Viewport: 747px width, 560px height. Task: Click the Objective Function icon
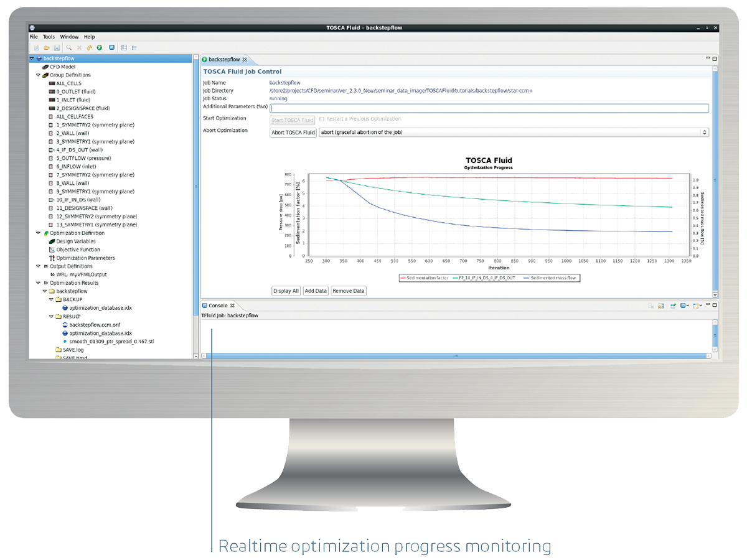52,250
